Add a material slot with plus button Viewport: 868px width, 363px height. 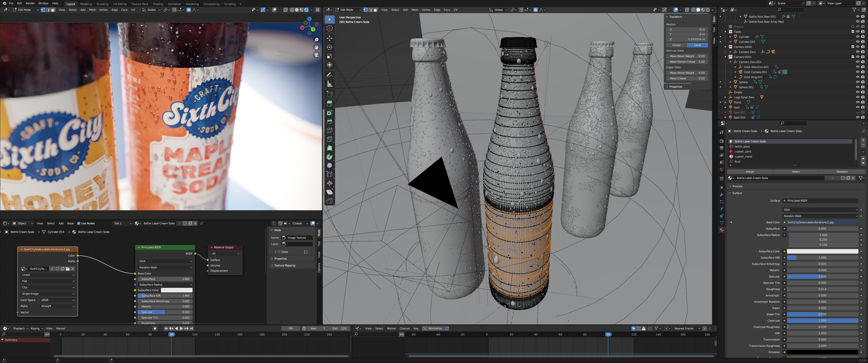click(x=863, y=140)
